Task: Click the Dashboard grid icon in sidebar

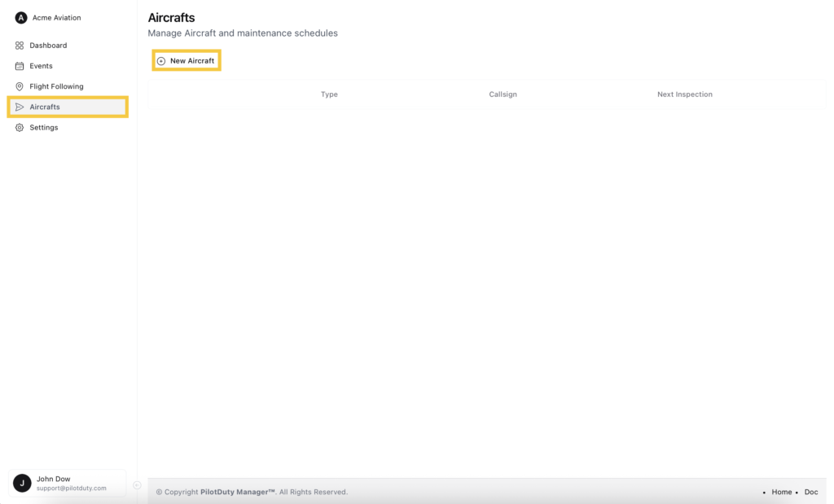Action: click(x=20, y=46)
